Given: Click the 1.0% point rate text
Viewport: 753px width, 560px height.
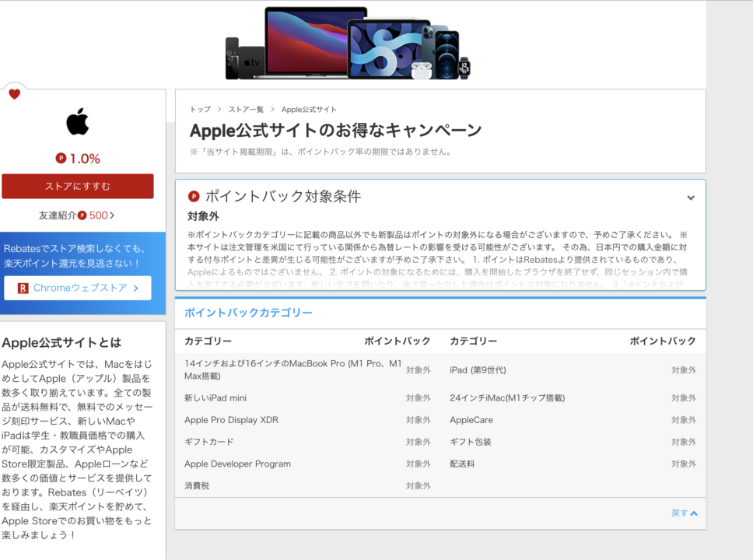Looking at the screenshot, I should tap(85, 159).
